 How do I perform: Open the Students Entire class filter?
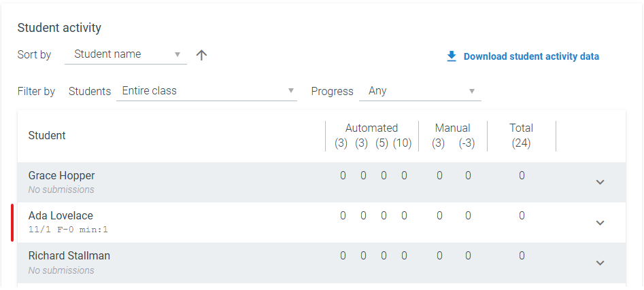tap(207, 91)
